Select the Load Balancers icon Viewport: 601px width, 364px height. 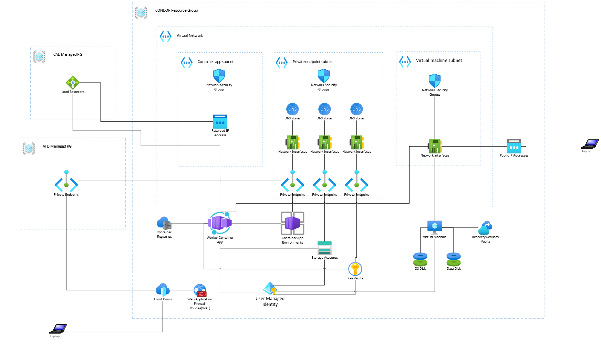[73, 83]
